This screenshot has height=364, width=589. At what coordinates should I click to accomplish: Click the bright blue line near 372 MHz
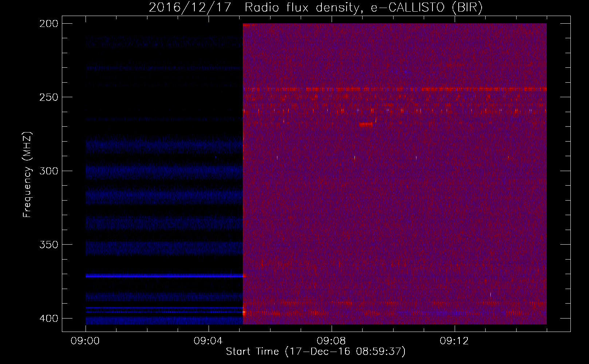coord(164,276)
